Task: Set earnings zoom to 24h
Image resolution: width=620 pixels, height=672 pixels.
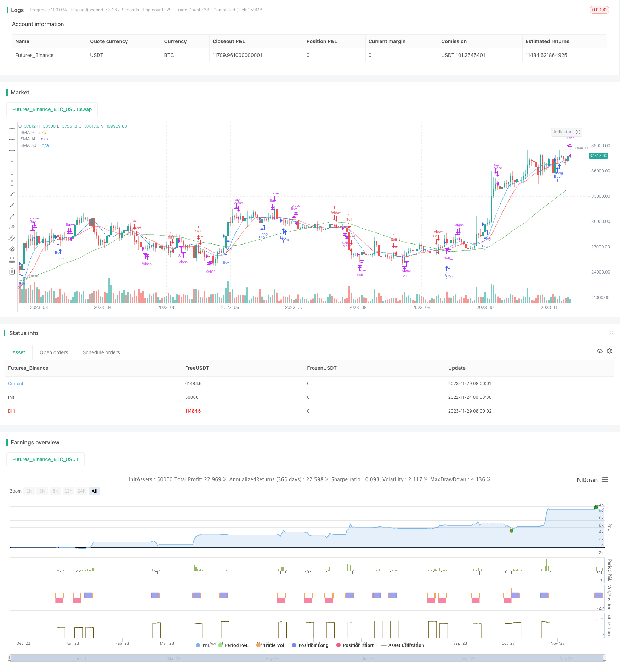Action: pyautogui.click(x=81, y=491)
